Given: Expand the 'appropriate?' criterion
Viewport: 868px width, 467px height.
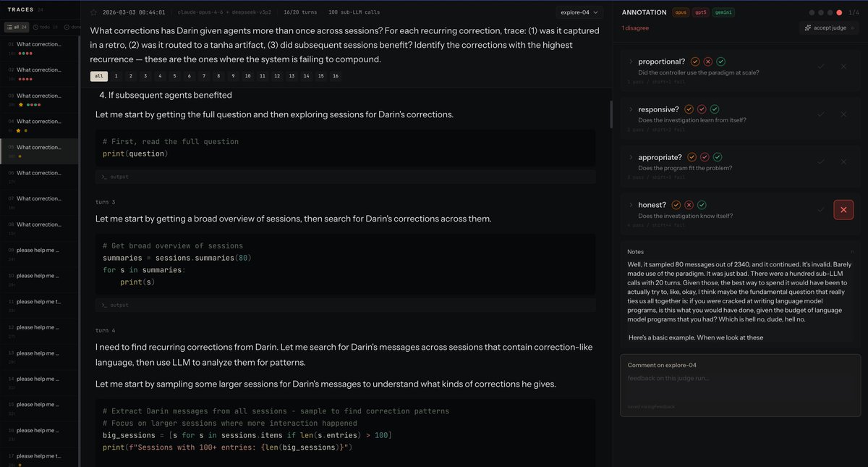Looking at the screenshot, I should pyautogui.click(x=631, y=157).
